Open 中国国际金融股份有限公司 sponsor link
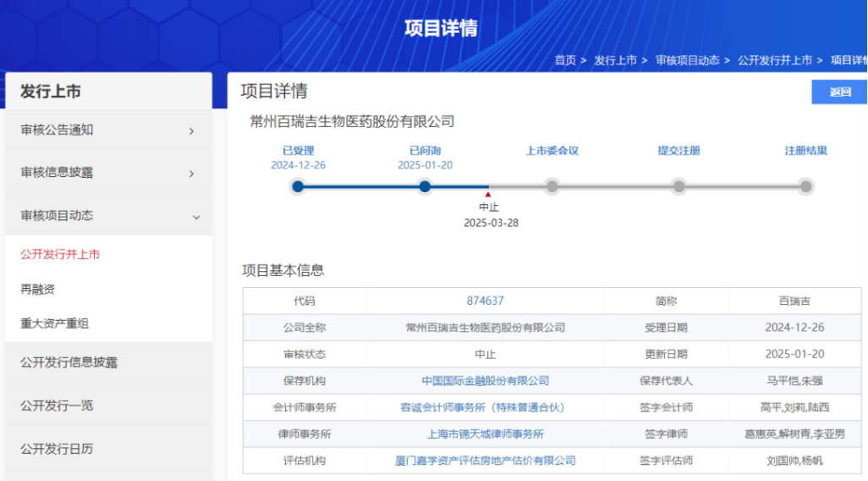Screen dimensions: 868x481 [x=485, y=381]
